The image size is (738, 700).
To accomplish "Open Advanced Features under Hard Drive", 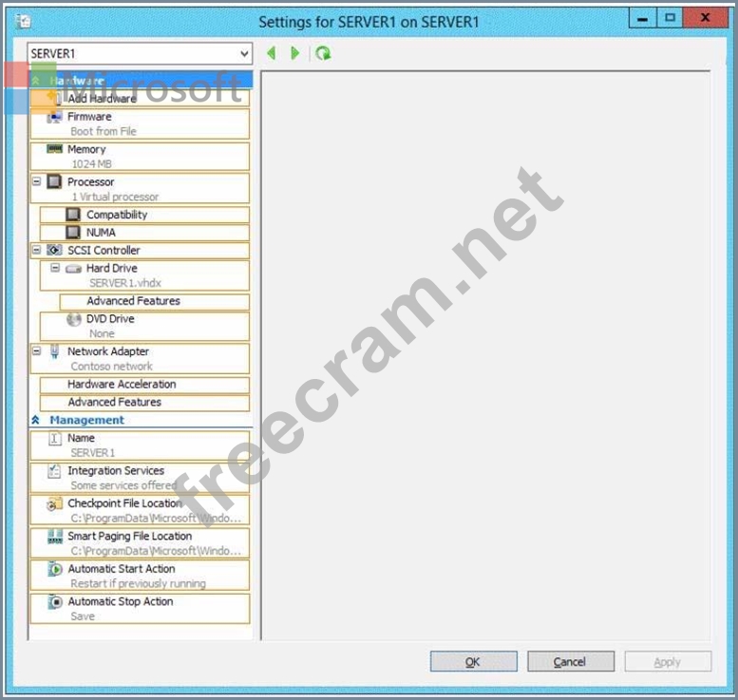I will coord(155,301).
